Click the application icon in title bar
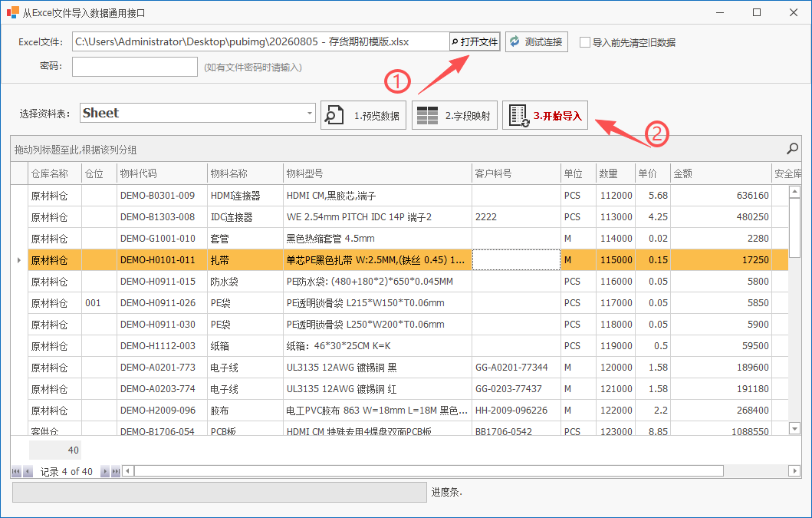The width and height of the screenshot is (812, 518). pos(13,12)
